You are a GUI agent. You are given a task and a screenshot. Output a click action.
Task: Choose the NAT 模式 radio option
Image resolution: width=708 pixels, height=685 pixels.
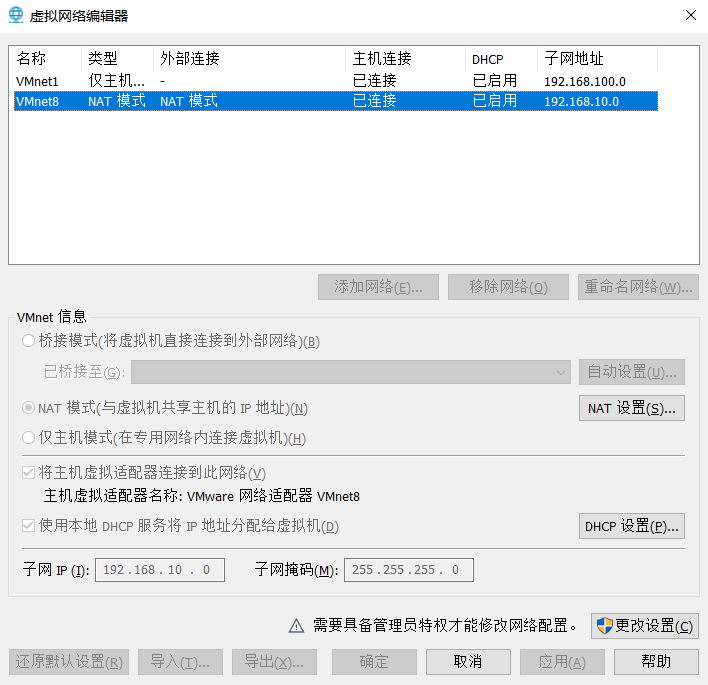click(x=28, y=408)
